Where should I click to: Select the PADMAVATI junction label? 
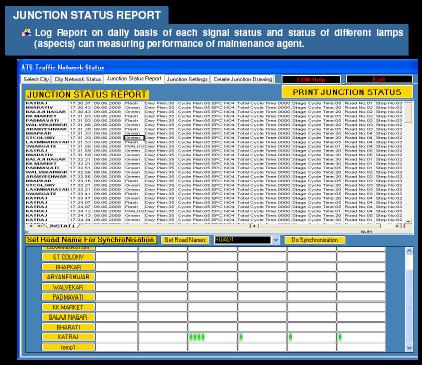68,297
